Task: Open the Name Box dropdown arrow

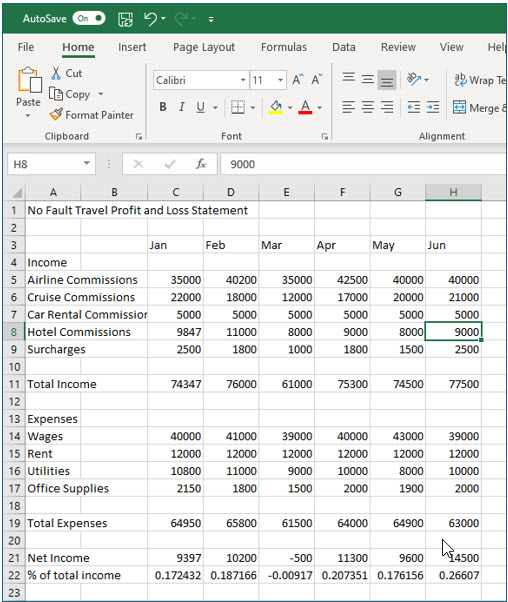Action: tap(87, 164)
